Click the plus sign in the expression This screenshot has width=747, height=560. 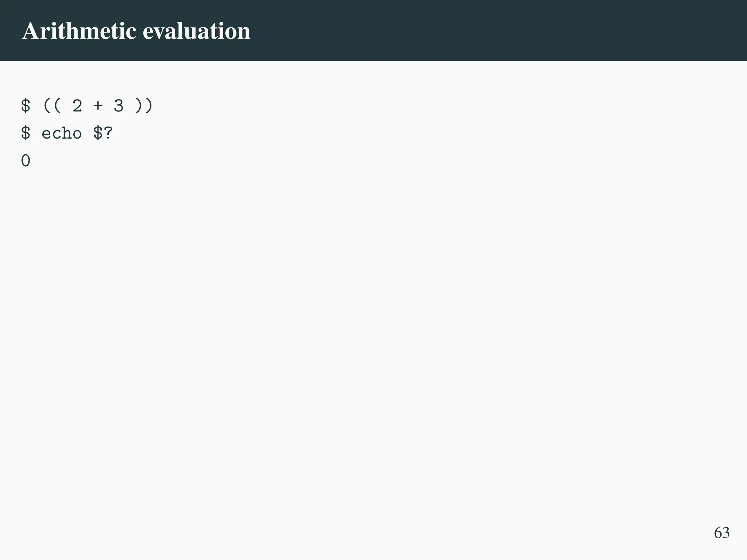click(98, 106)
